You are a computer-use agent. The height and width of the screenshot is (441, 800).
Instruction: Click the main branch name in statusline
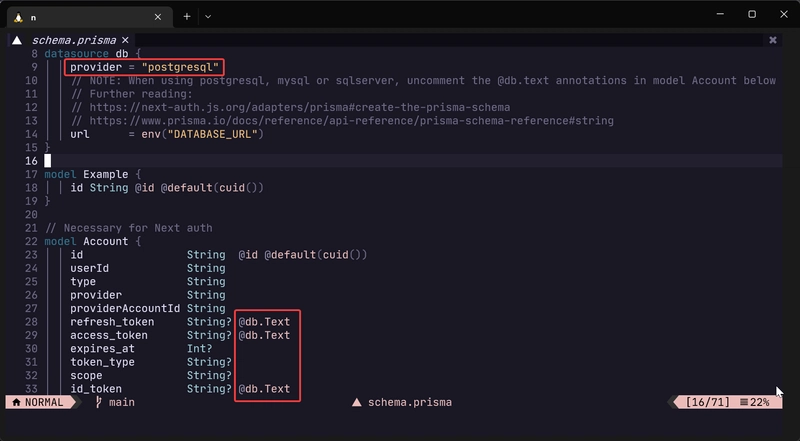(x=122, y=402)
